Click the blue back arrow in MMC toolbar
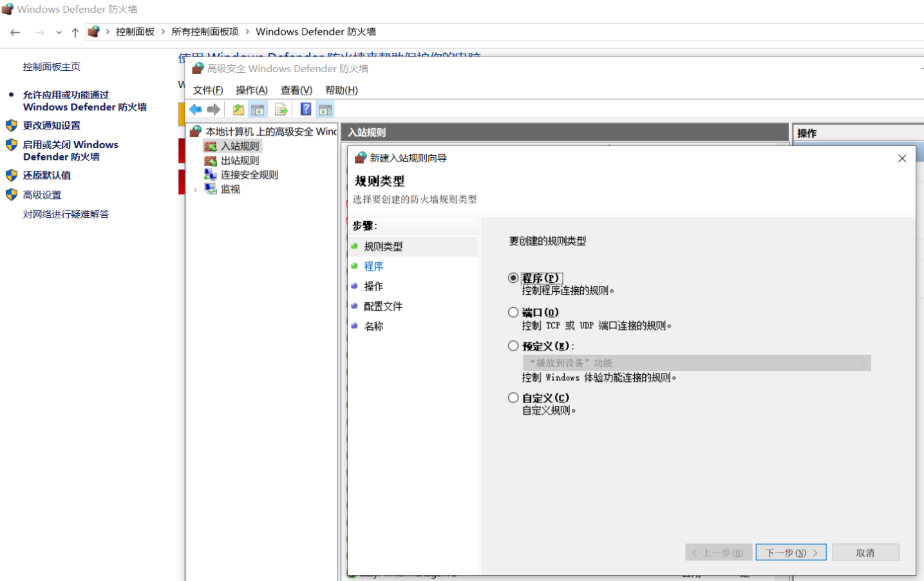Image resolution: width=924 pixels, height=581 pixels. 196,110
